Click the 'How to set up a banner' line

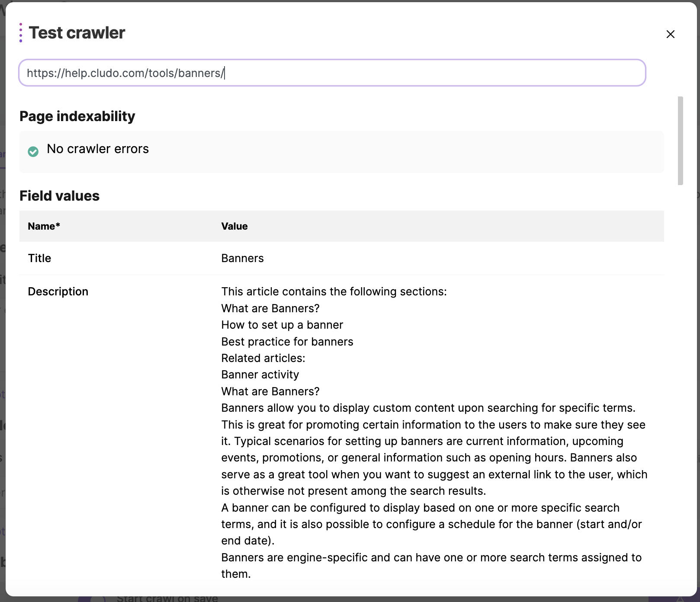[282, 325]
